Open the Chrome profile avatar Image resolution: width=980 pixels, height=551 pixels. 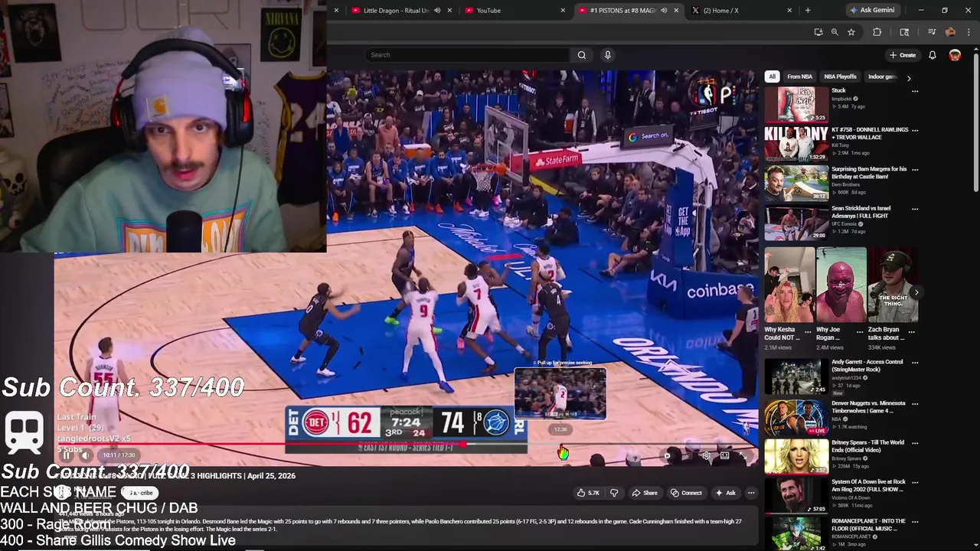[x=950, y=32]
